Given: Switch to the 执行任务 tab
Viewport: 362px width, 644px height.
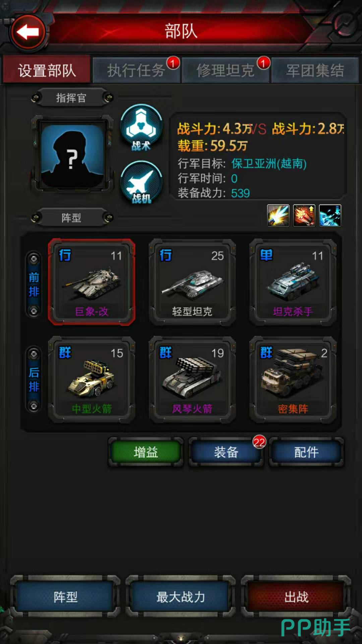Looking at the screenshot, I should tap(136, 70).
